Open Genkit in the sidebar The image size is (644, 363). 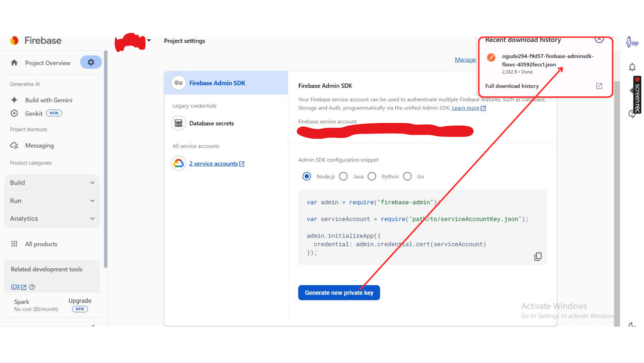pos(34,114)
